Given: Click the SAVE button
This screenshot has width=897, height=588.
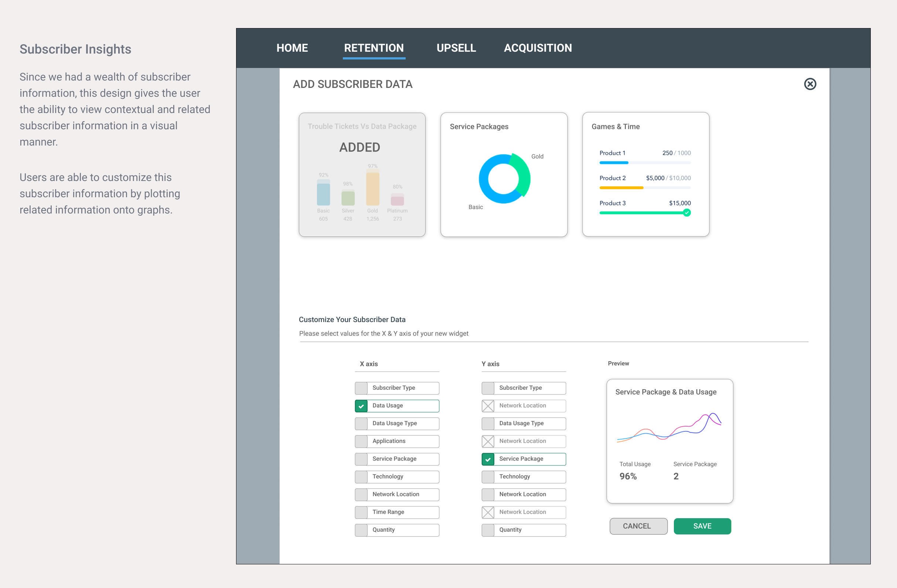Looking at the screenshot, I should click(702, 526).
